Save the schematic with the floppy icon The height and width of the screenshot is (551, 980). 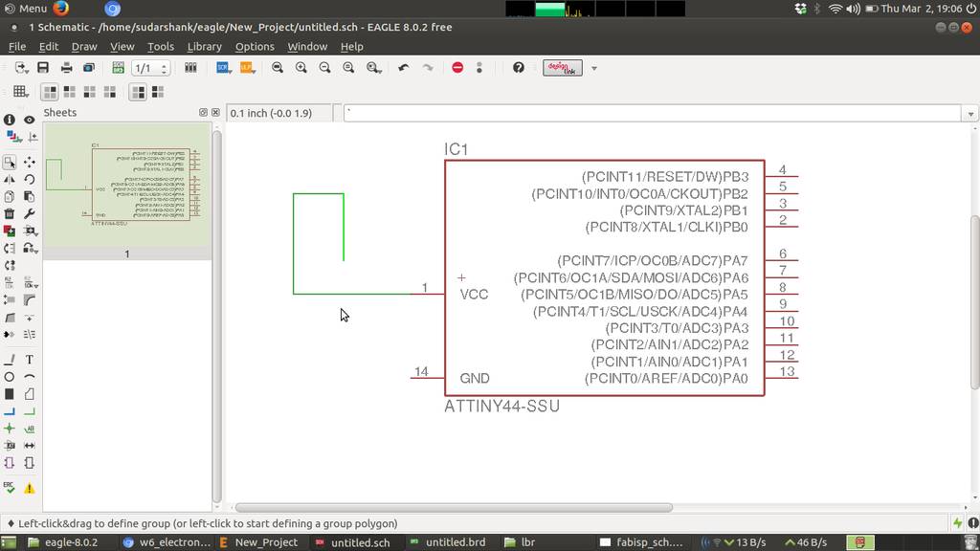click(x=43, y=68)
